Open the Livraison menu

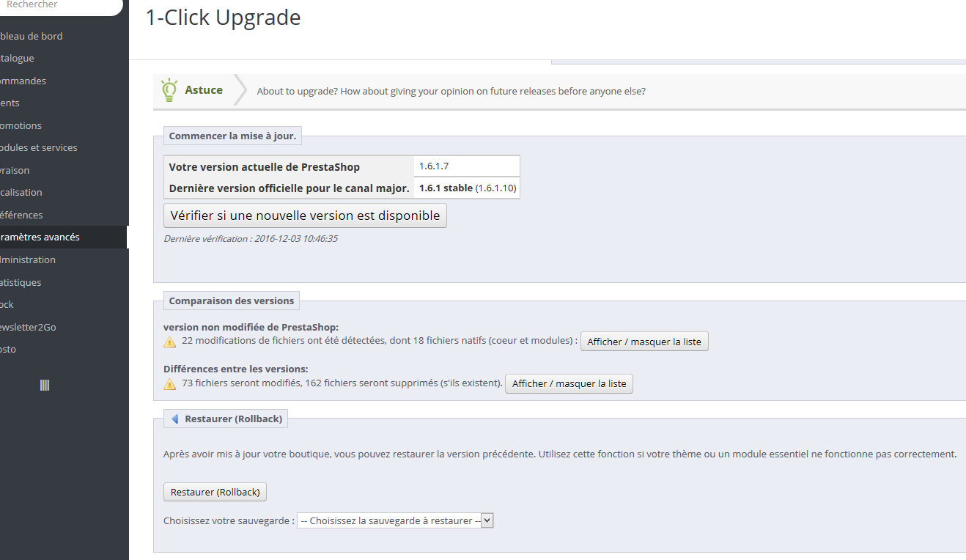coord(15,170)
